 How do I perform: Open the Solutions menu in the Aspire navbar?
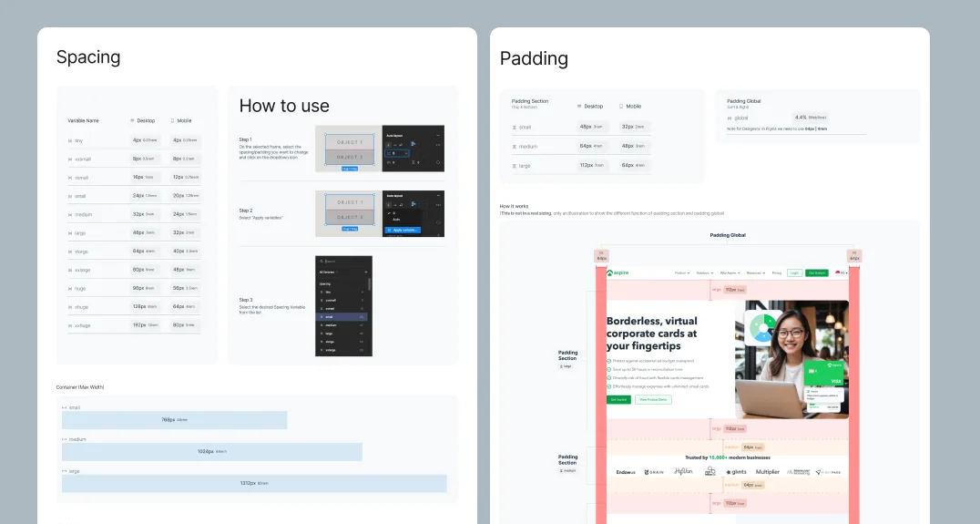(x=705, y=273)
